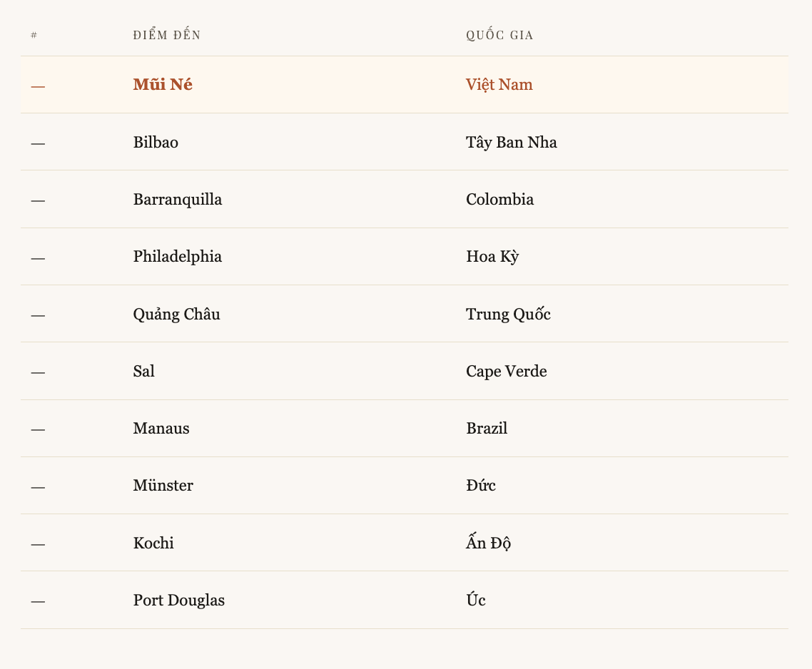Open the Münster destination
The width and height of the screenshot is (812, 669).
pos(163,486)
